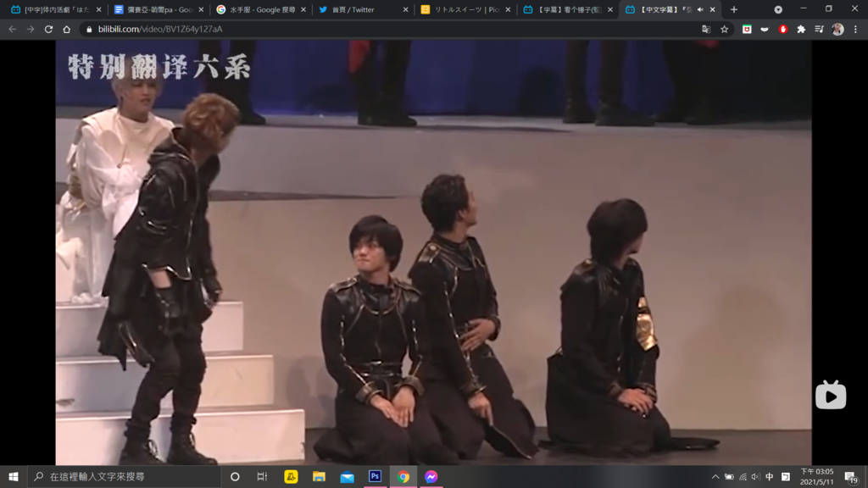Close the Google Docs tab
This screenshot has width=868, height=488.
coord(201,9)
